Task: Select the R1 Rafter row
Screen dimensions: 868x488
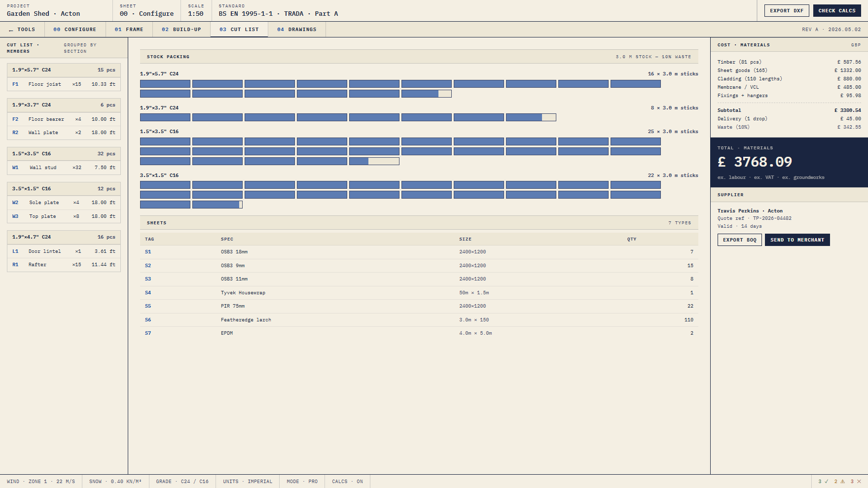Action: point(64,265)
